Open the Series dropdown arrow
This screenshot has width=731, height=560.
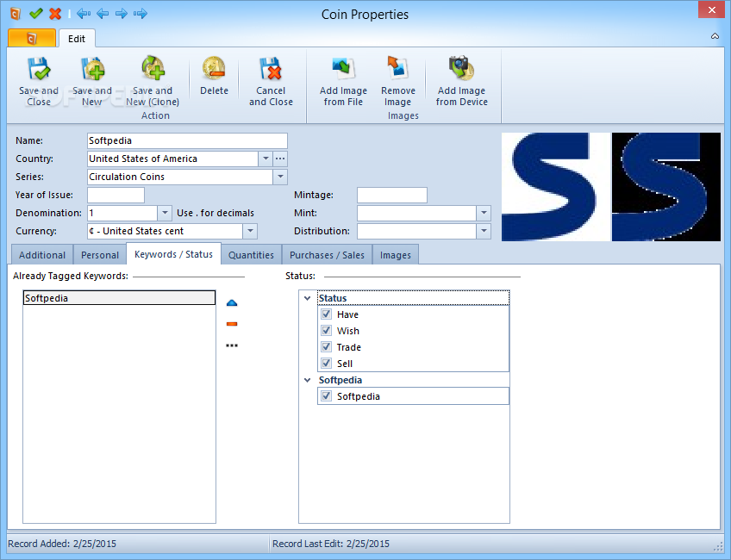pyautogui.click(x=280, y=177)
